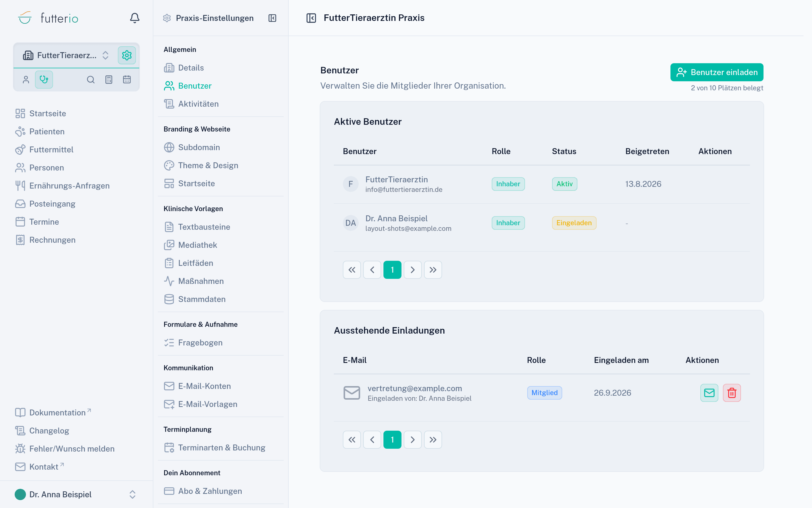This screenshot has height=508, width=812.
Task: Resend invitation to vertretung@example.com
Action: 709,392
